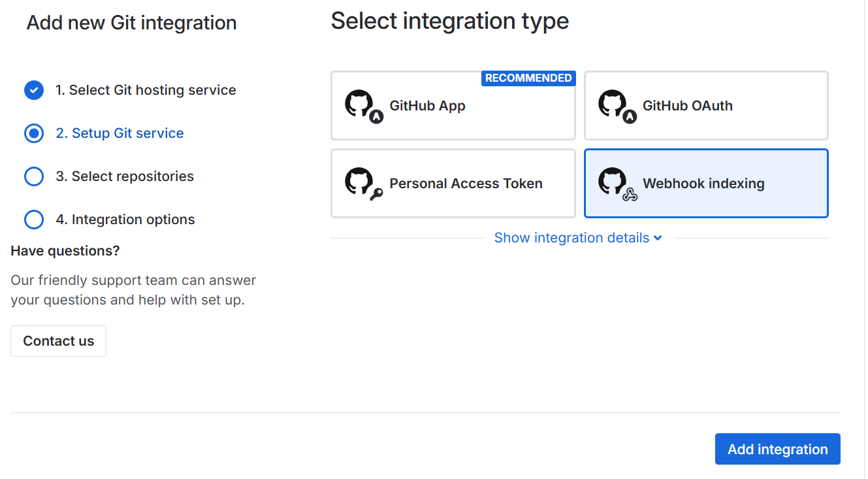
Task: Select the step 4 radio circle
Action: pyautogui.click(x=34, y=220)
